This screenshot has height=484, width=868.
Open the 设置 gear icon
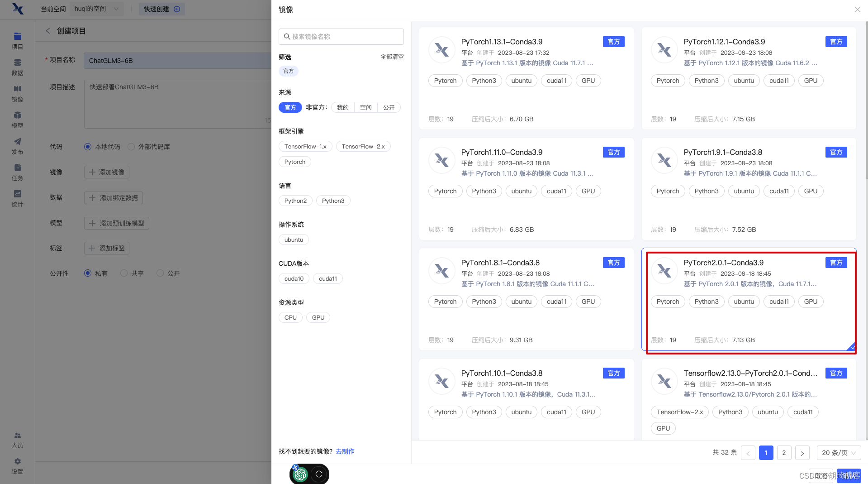click(x=17, y=461)
